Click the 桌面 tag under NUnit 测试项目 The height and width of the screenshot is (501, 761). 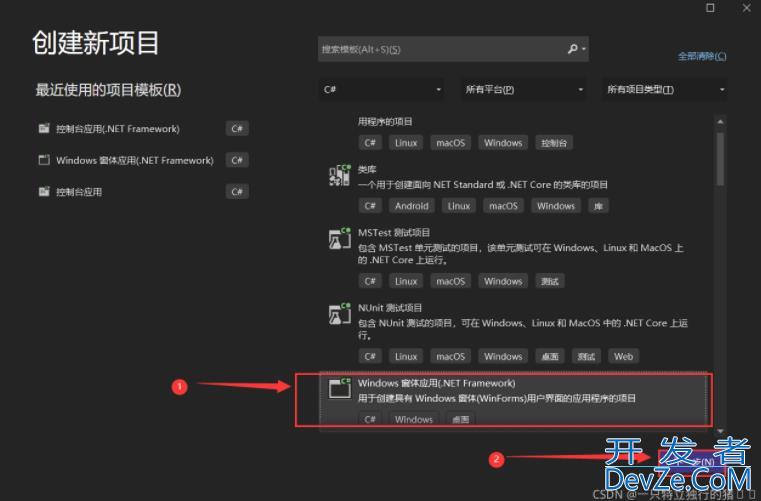[550, 356]
